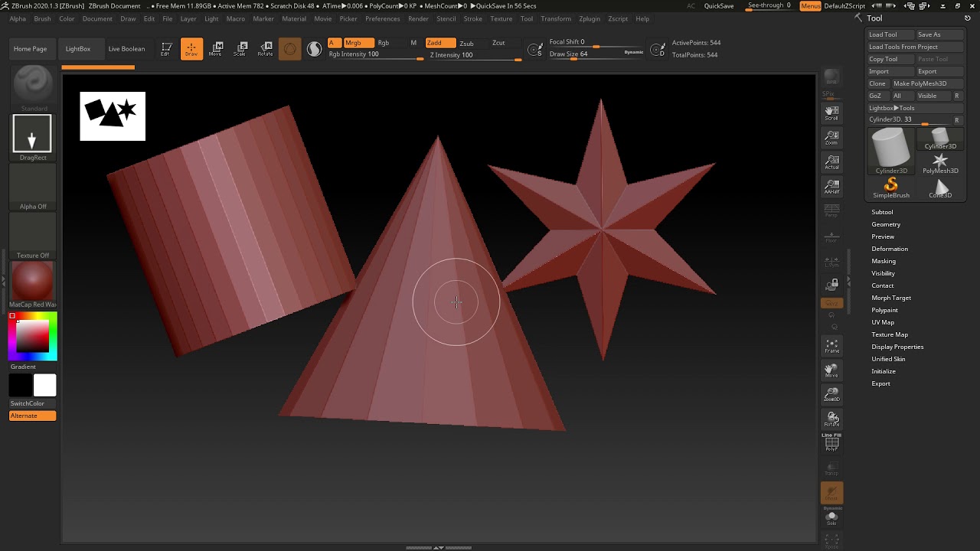The height and width of the screenshot is (551, 980).
Task: Toggle the Menus button in title bar
Action: 810,6
